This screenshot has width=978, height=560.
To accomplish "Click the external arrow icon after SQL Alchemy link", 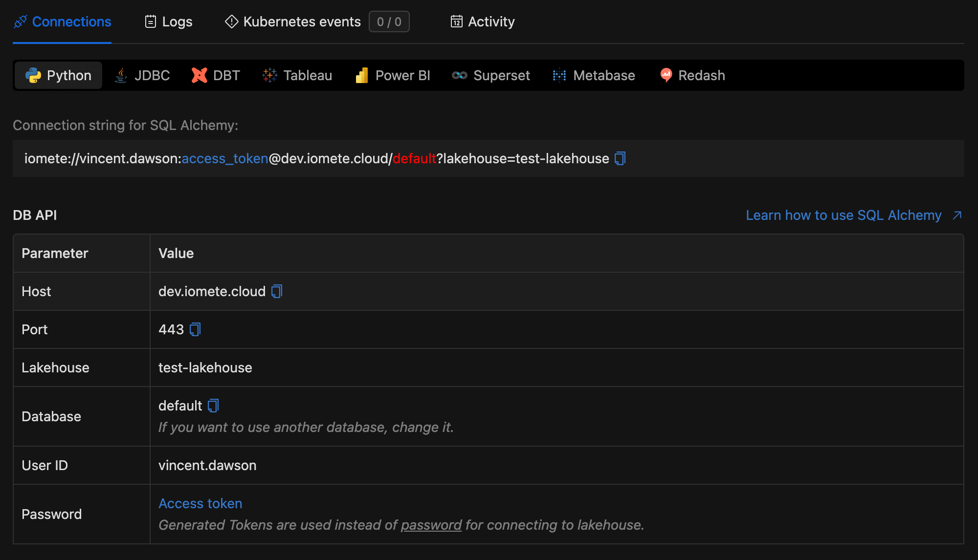I will 957,215.
